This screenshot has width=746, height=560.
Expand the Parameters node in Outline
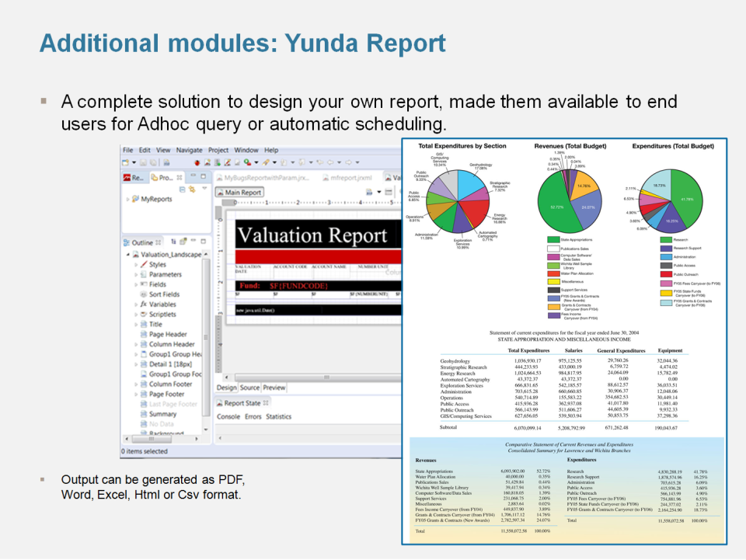pos(136,275)
